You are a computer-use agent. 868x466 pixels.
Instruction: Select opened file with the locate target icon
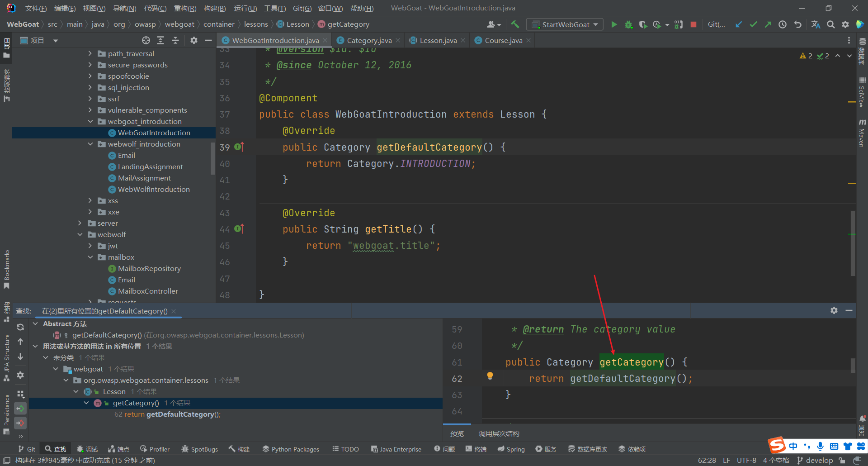tap(146, 40)
